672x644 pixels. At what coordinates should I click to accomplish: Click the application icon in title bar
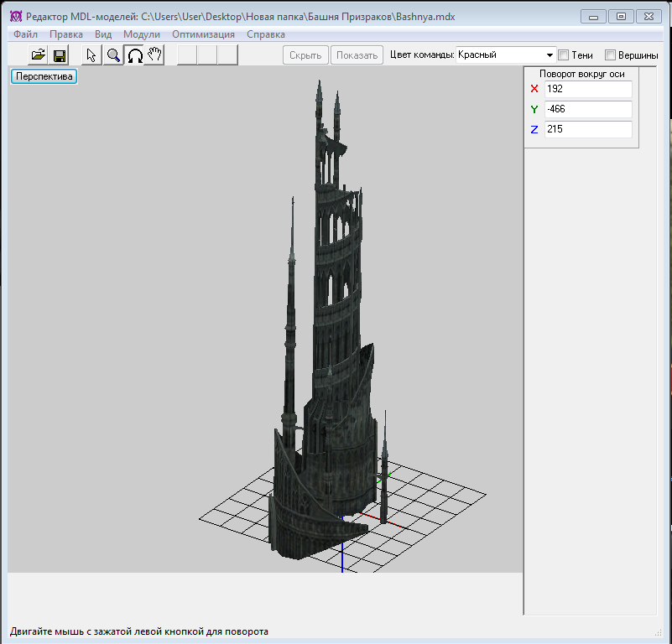[x=14, y=16]
